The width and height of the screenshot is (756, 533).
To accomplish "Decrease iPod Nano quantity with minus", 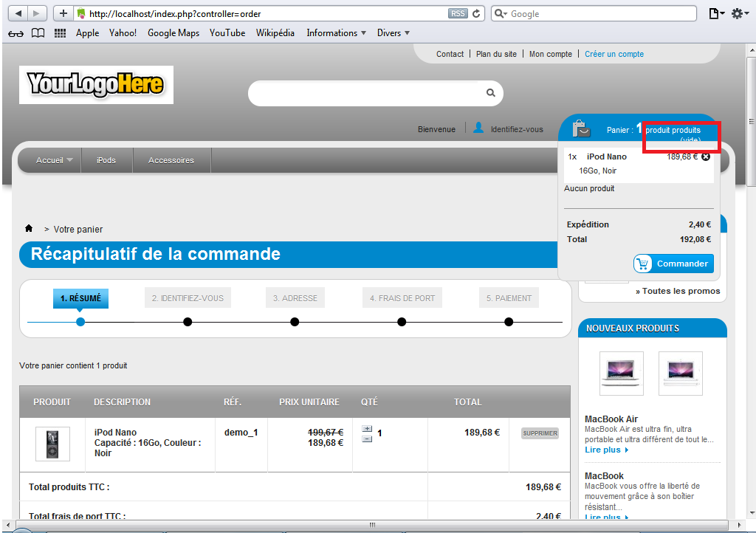I will pyautogui.click(x=367, y=439).
